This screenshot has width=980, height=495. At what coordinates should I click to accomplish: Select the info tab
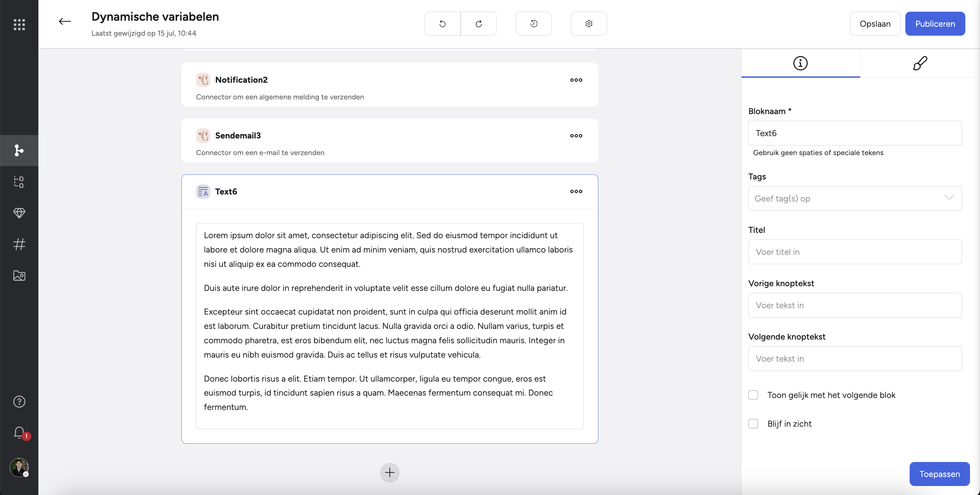(800, 63)
